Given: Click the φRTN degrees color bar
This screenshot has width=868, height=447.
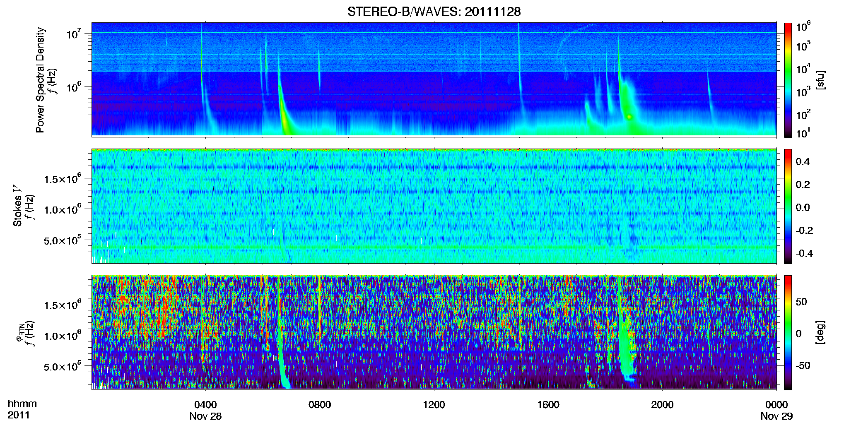Looking at the screenshot, I should (x=788, y=332).
